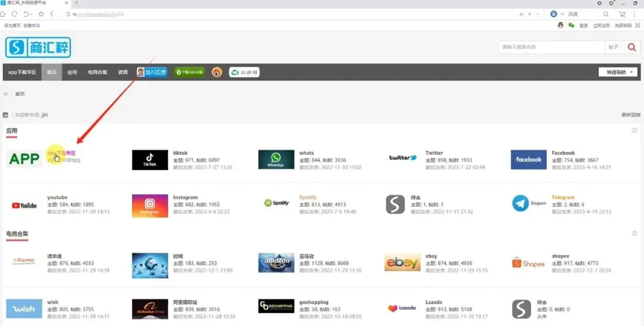Click the orange Spotify forum title
Viewport: 644px width, 326px height.
pyautogui.click(x=308, y=197)
